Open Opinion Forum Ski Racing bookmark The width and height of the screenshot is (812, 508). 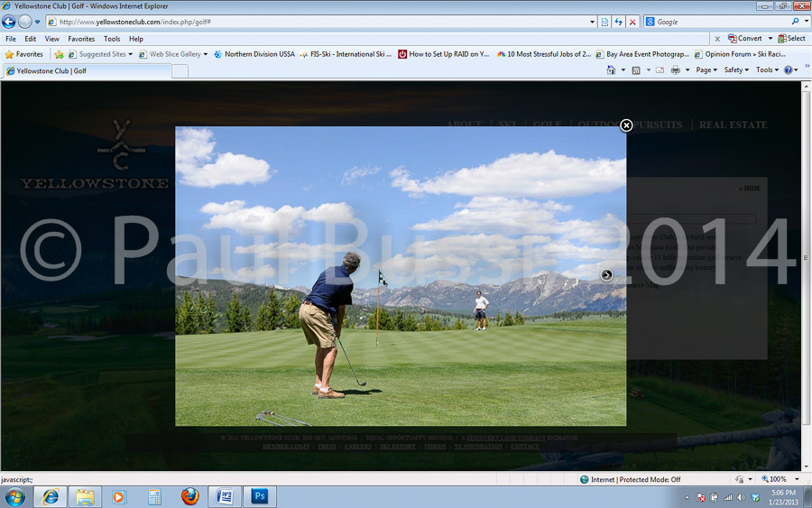740,54
